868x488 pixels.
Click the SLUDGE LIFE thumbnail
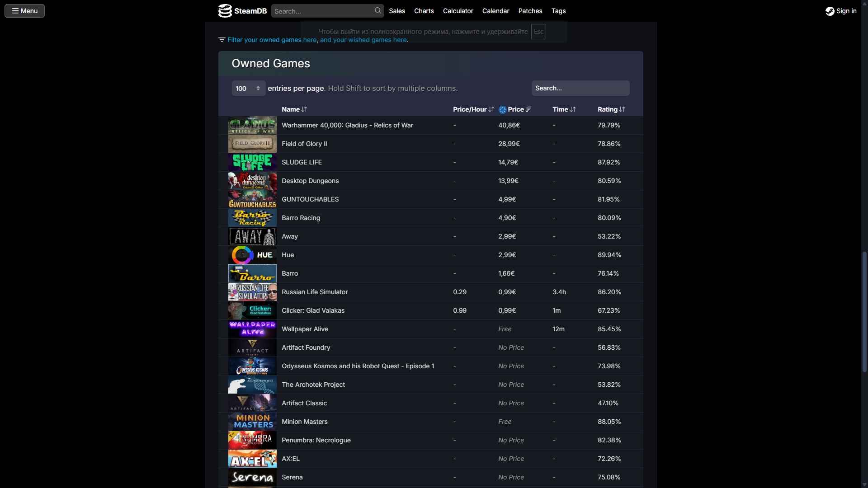click(252, 162)
